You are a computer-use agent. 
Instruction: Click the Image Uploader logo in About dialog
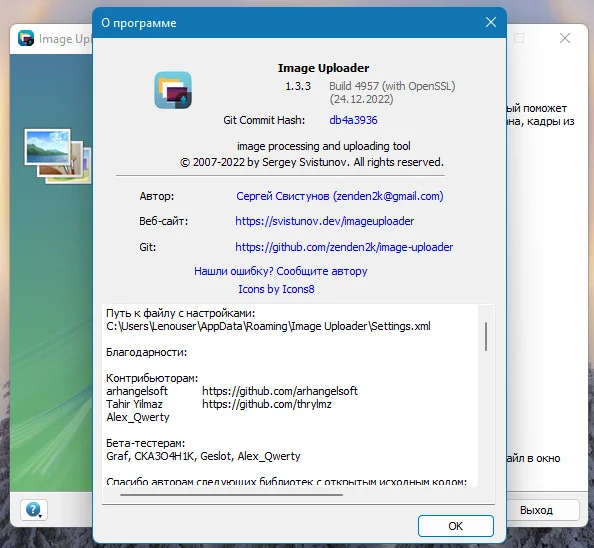173,90
